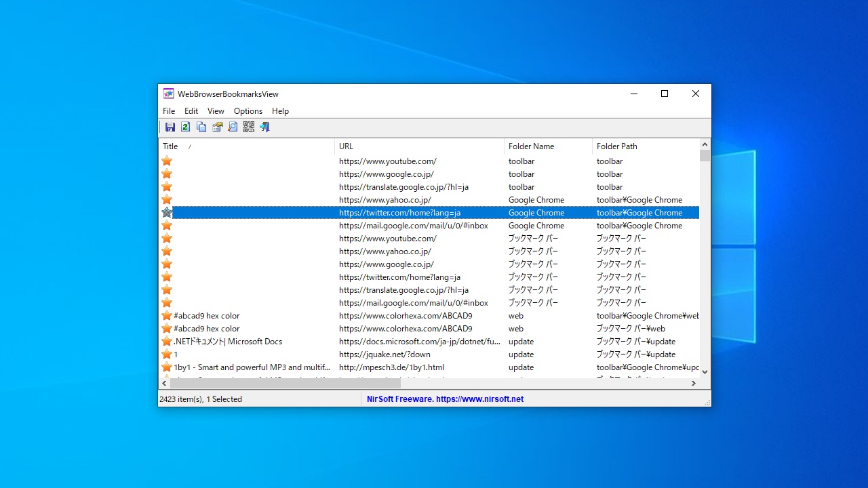Click the horizontal scrollbar left arrow

point(164,384)
